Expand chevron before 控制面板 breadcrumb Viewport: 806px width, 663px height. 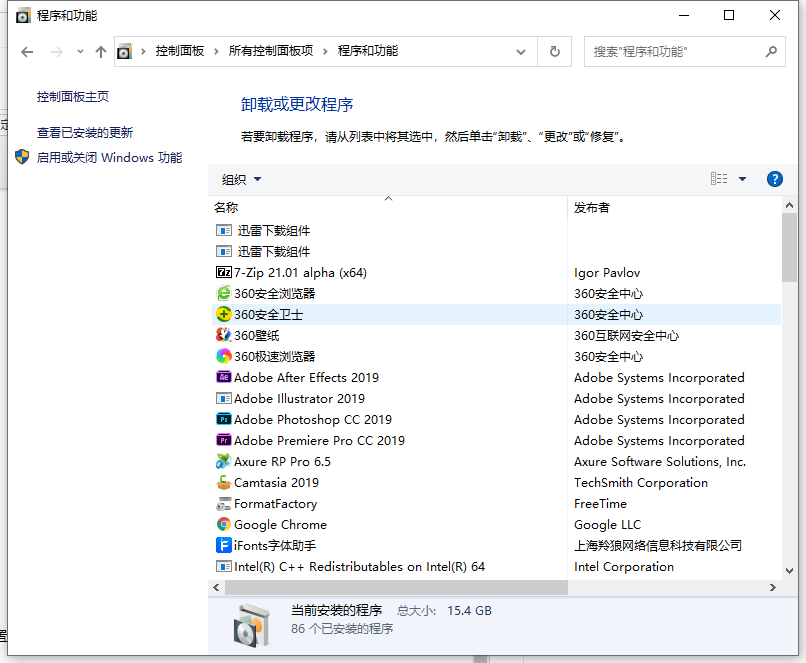pos(143,51)
